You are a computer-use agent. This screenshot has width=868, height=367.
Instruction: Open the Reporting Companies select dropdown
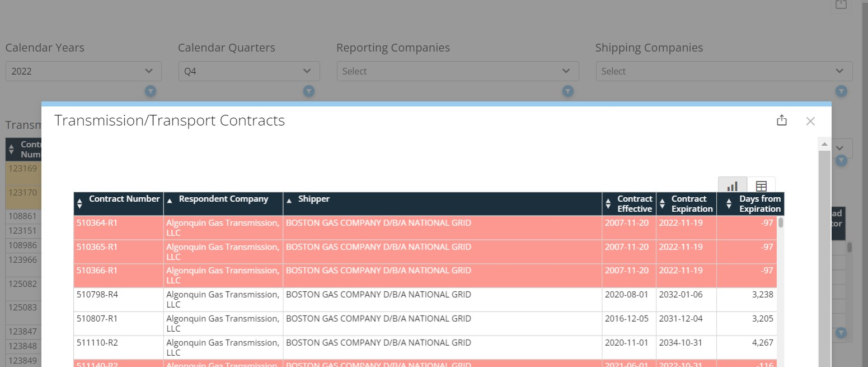pyautogui.click(x=458, y=71)
